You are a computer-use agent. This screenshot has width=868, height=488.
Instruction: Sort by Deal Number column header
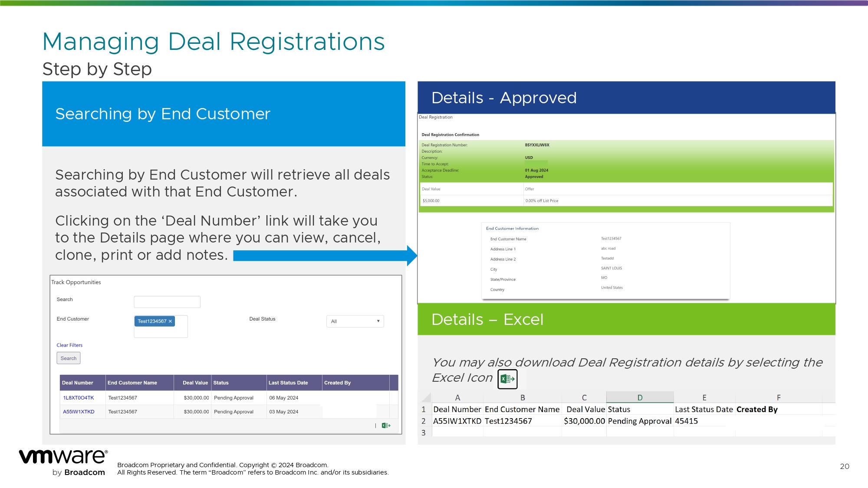(78, 383)
